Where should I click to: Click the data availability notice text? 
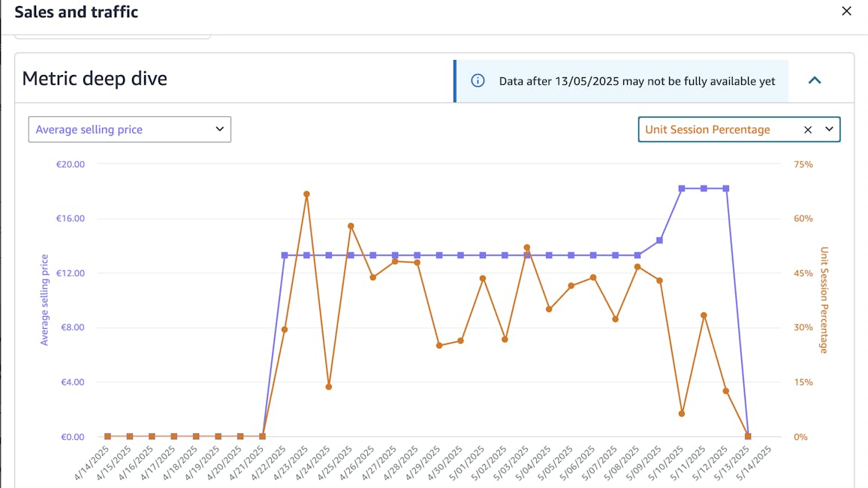(x=637, y=81)
